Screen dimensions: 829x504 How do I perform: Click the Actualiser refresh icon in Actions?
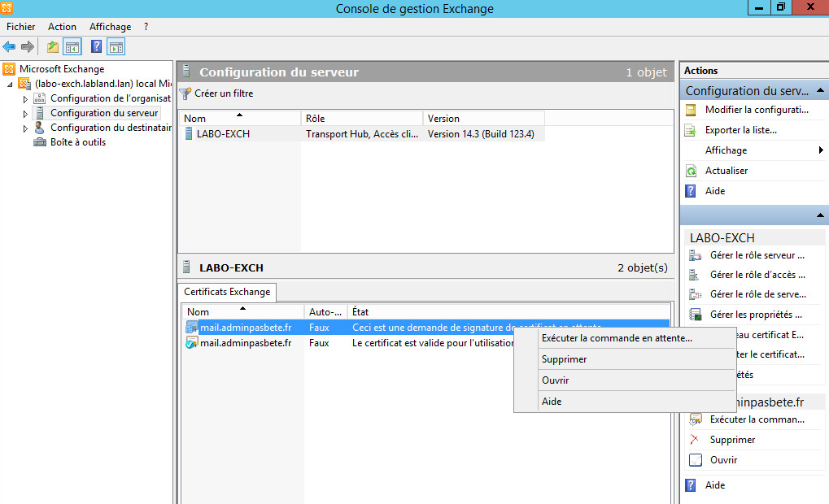pyautogui.click(x=692, y=171)
